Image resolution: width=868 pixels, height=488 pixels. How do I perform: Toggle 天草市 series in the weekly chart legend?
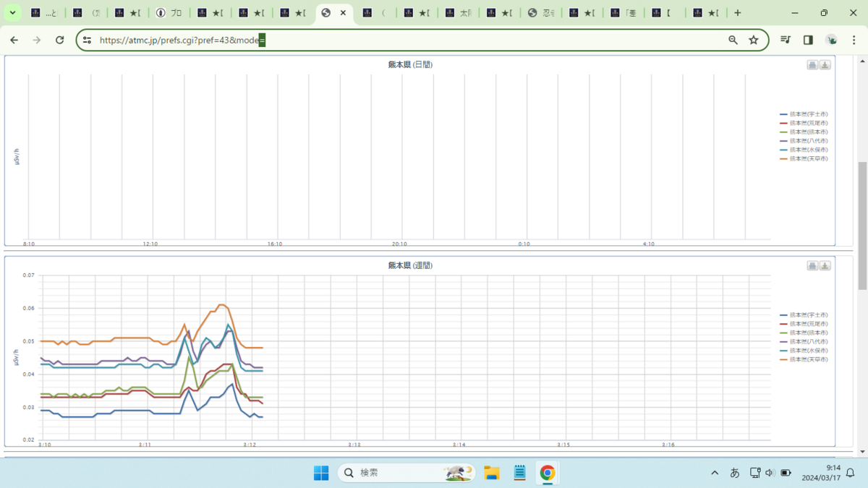[804, 359]
